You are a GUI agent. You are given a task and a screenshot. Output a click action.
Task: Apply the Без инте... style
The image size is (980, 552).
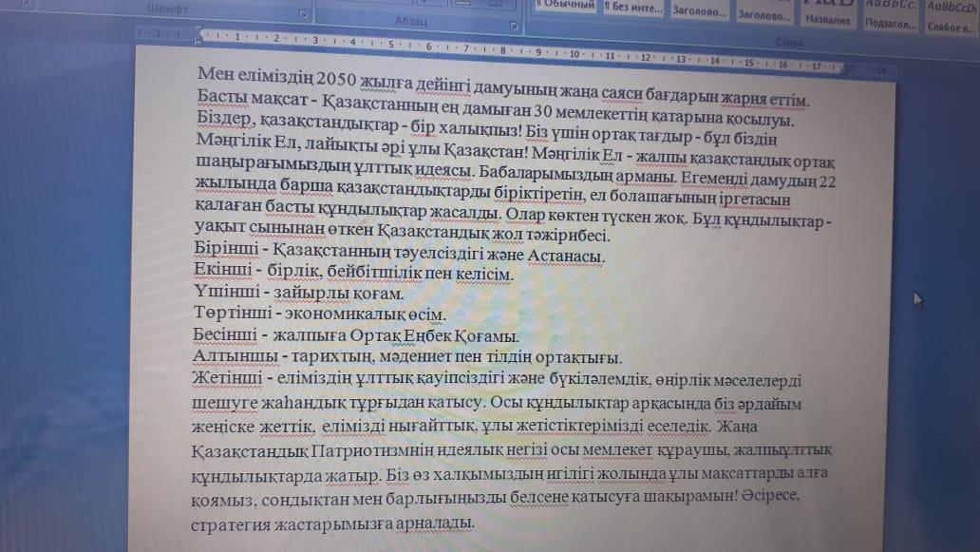click(632, 8)
